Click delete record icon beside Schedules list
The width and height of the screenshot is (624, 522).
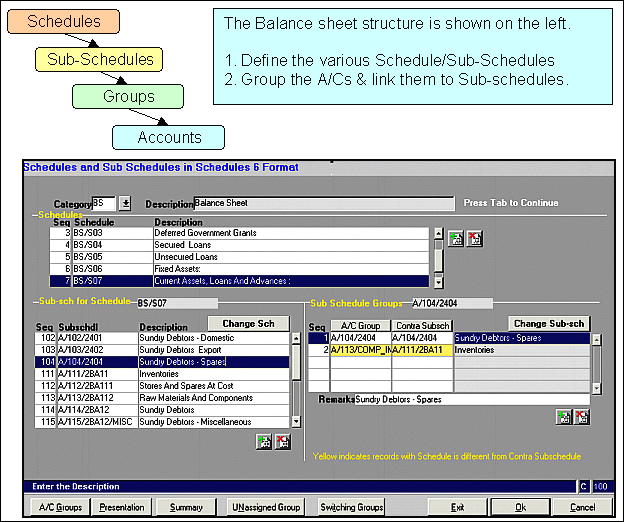474,239
